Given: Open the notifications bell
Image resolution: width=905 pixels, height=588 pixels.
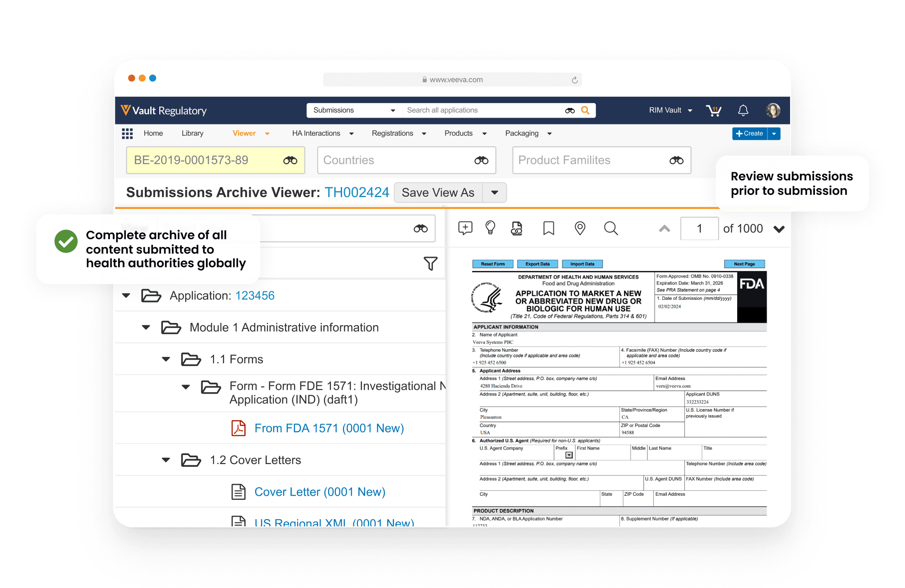Looking at the screenshot, I should [x=743, y=110].
